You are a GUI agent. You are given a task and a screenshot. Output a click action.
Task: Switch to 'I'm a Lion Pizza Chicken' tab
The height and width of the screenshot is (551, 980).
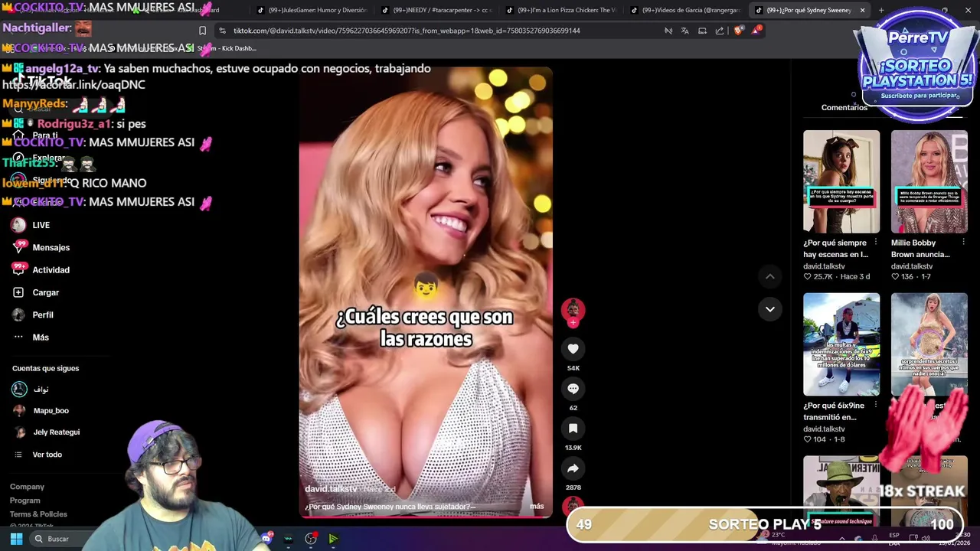561,10
